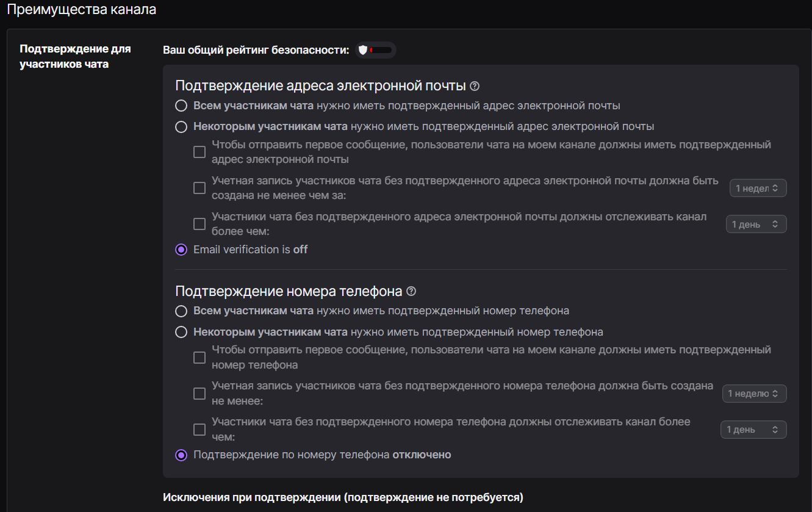Viewport: 812px width, 512px height.
Task: Select all chatters need verified phone option
Action: pos(181,311)
